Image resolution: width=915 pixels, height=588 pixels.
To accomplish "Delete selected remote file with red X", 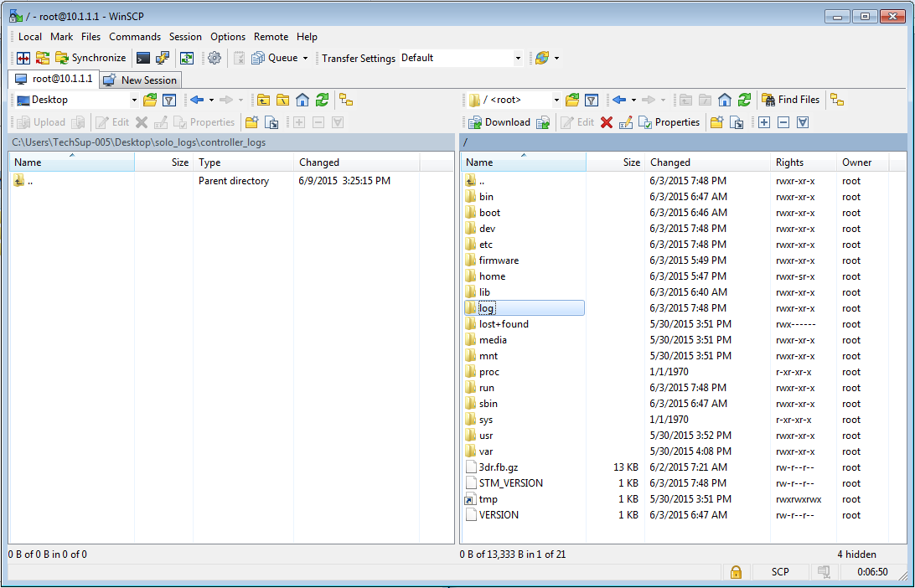I will click(x=607, y=122).
